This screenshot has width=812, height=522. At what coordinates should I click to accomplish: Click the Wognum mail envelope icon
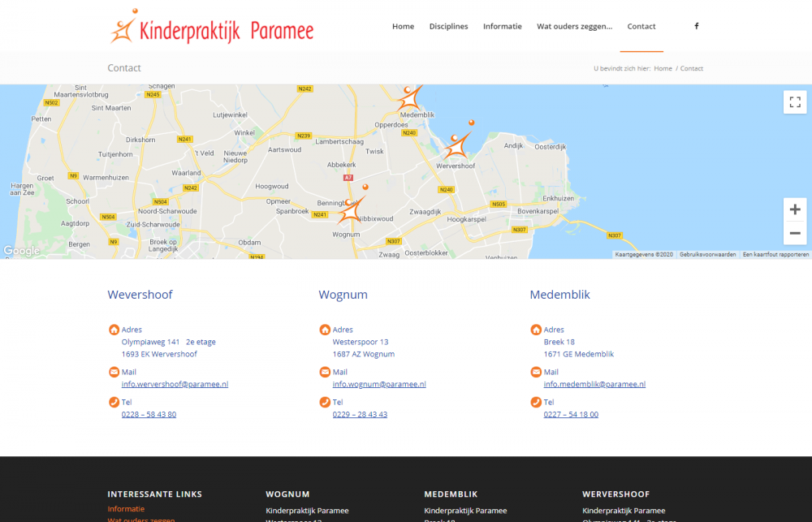tap(325, 372)
